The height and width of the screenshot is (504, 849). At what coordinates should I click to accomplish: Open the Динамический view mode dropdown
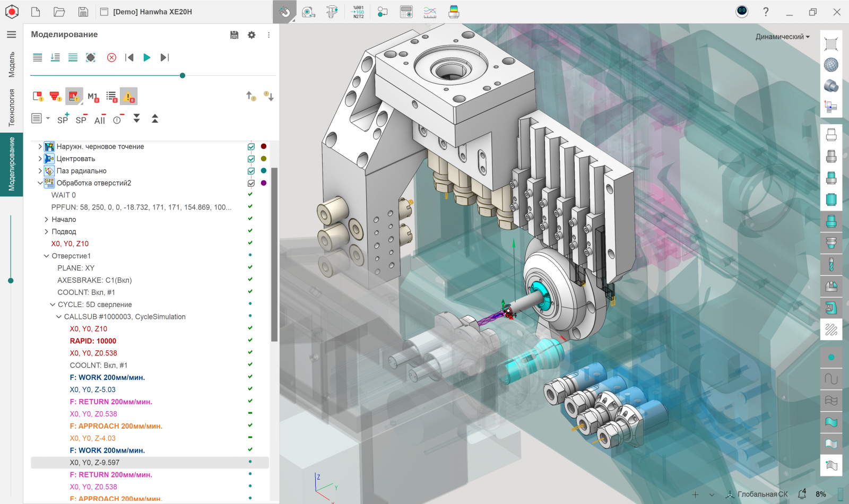782,37
